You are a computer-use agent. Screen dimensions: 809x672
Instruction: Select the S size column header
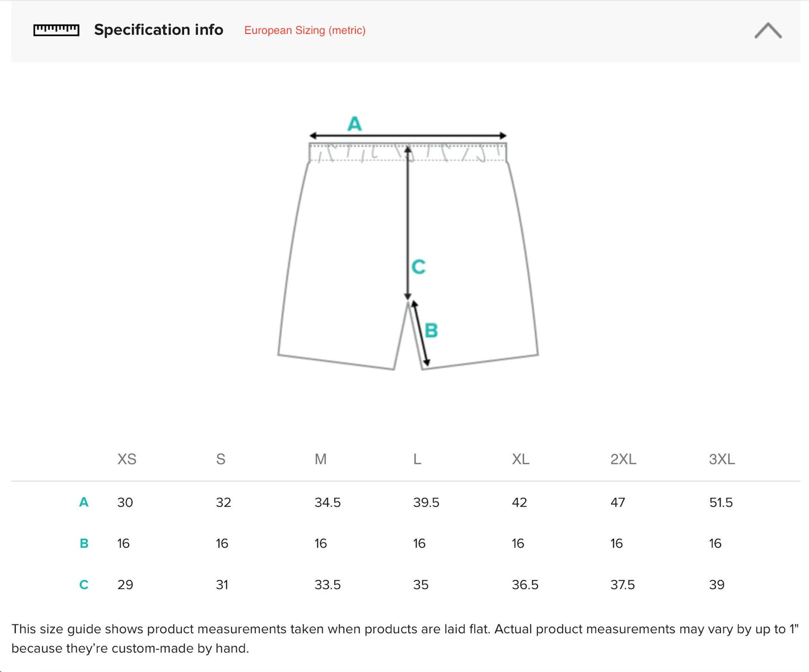point(221,459)
